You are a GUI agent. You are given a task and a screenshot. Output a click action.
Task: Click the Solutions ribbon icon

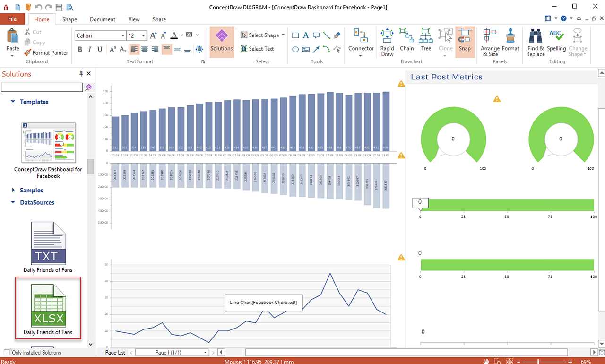pos(221,41)
